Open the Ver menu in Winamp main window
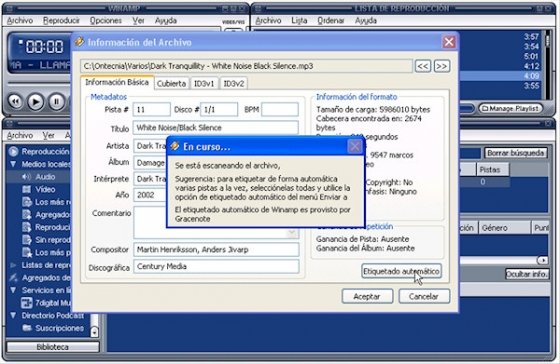Screen dimensions: 560x364 tap(138, 21)
